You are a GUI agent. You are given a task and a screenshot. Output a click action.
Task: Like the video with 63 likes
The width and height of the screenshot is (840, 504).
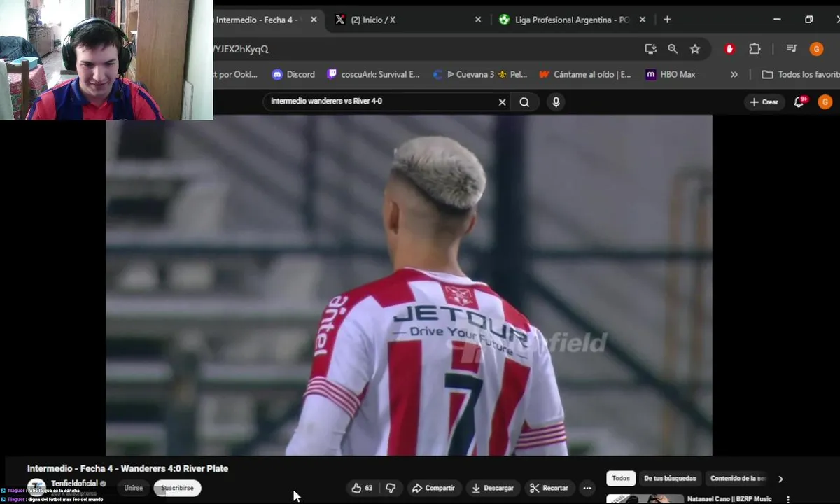click(364, 488)
